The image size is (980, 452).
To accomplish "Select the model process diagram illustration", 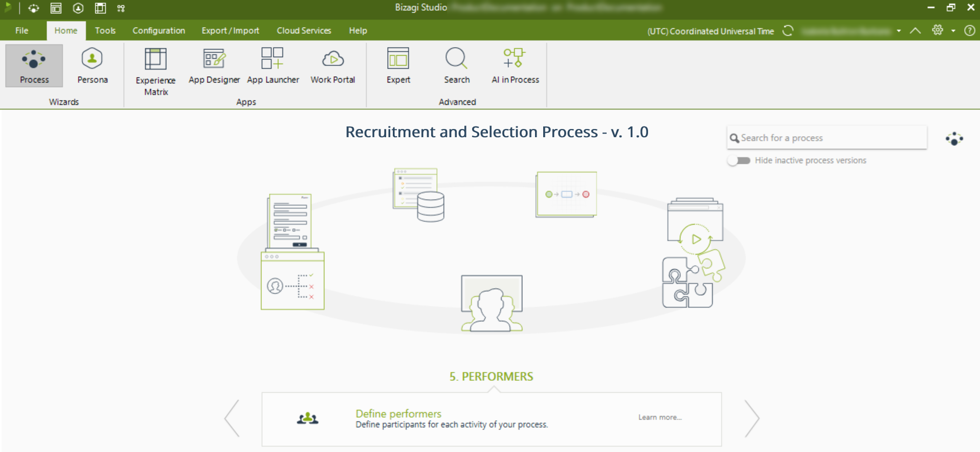I will click(x=566, y=195).
